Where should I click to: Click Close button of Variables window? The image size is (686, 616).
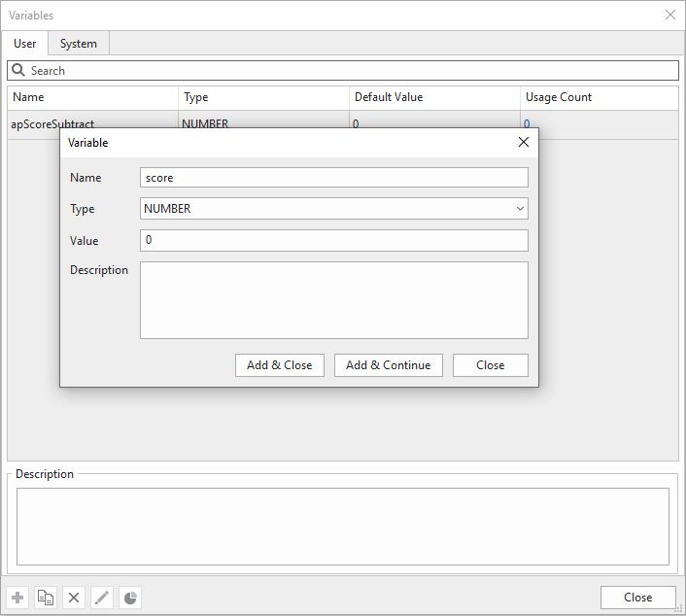(637, 598)
